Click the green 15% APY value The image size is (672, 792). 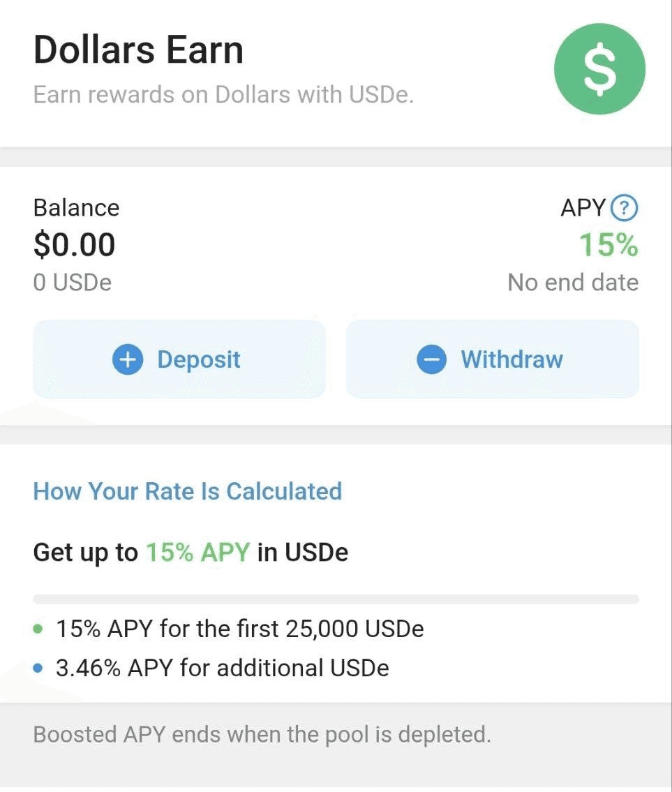pyautogui.click(x=608, y=245)
